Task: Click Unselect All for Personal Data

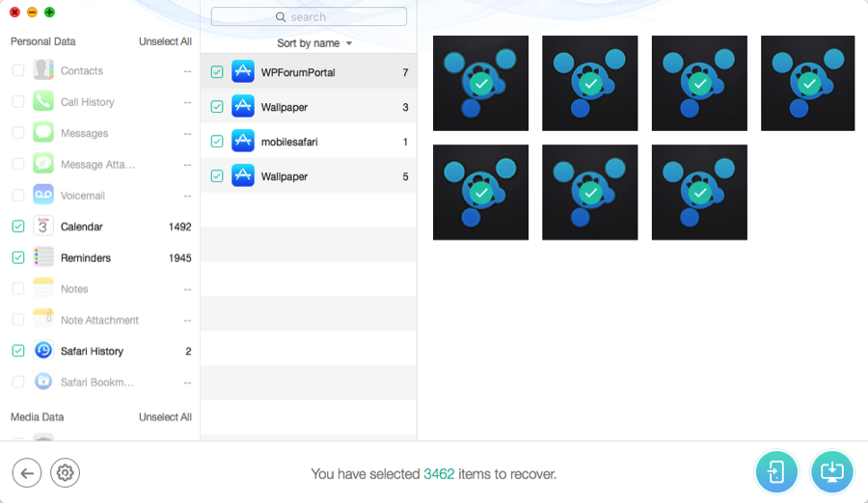Action: pos(165,41)
